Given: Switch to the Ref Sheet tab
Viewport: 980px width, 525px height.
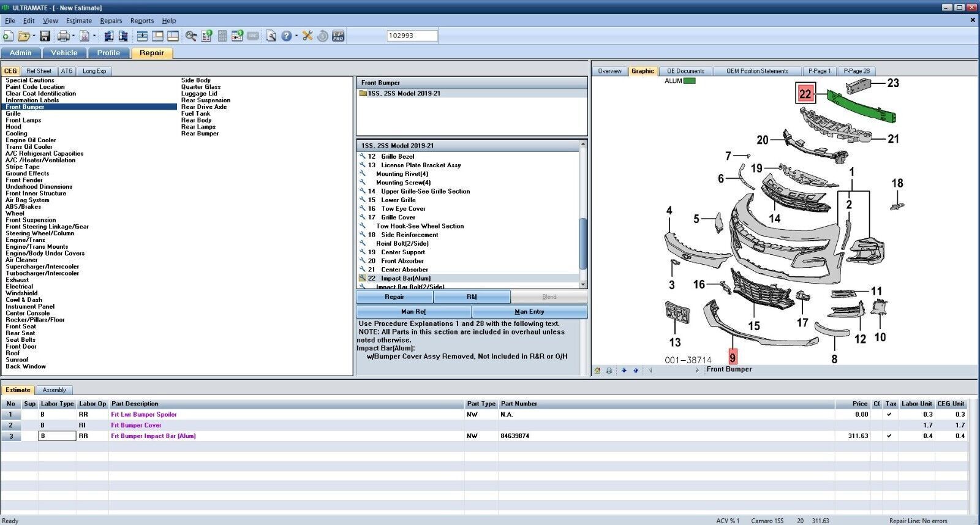Looking at the screenshot, I should pyautogui.click(x=39, y=71).
